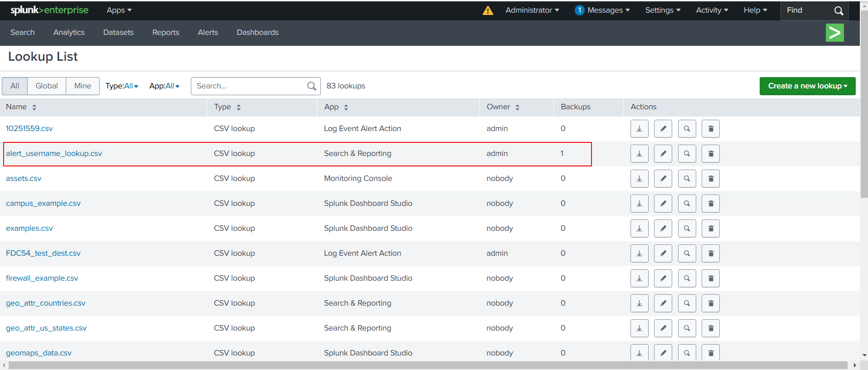Viewport: 868px width, 370px height.
Task: Click the magnifier icon in lookup search box
Action: pyautogui.click(x=311, y=86)
